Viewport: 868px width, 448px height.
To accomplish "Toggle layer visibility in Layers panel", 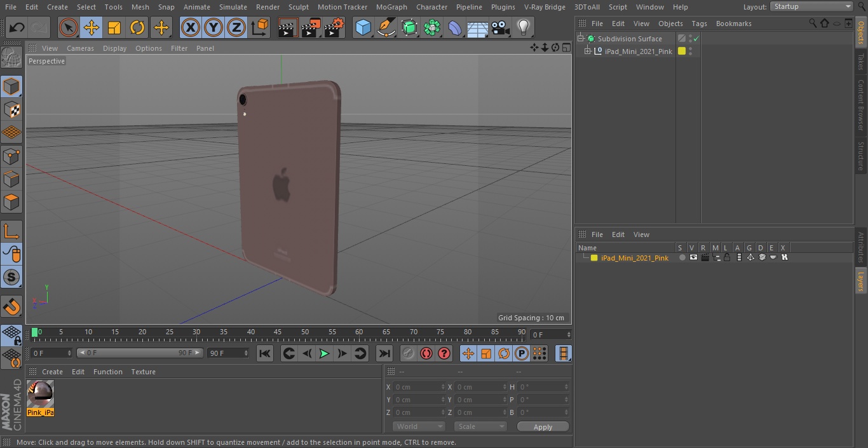I will 693,257.
